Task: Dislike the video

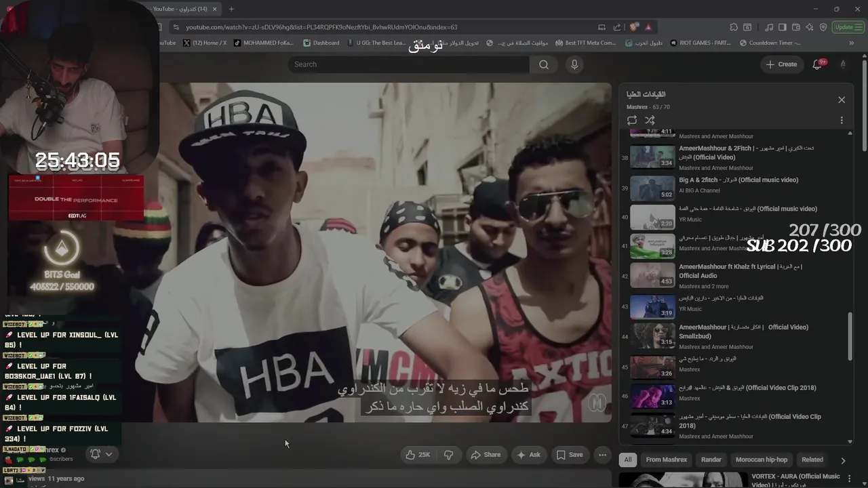Action: pos(448,455)
